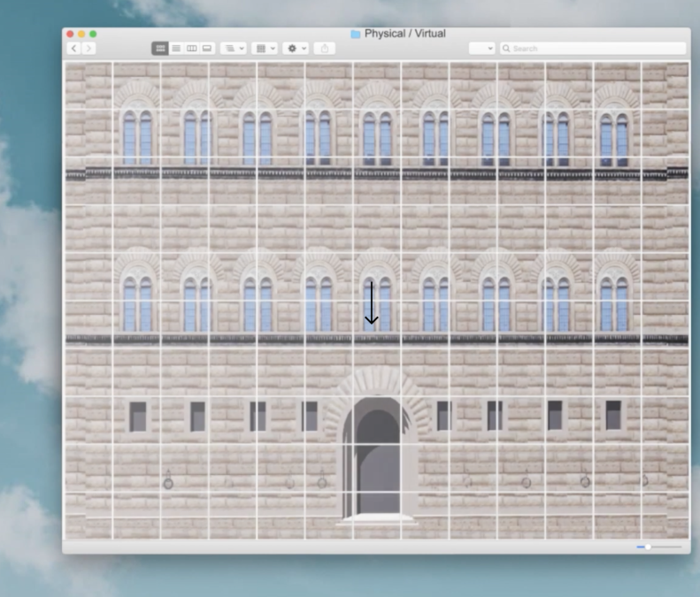Viewport: 700px width, 597px height.
Task: Open the empty dropdown beside the search box
Action: tap(481, 48)
